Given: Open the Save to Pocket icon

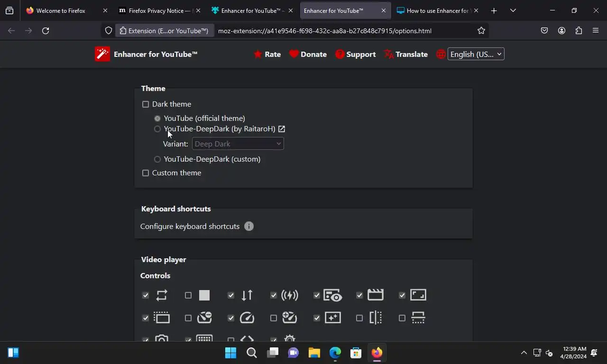Looking at the screenshot, I should pos(544,30).
